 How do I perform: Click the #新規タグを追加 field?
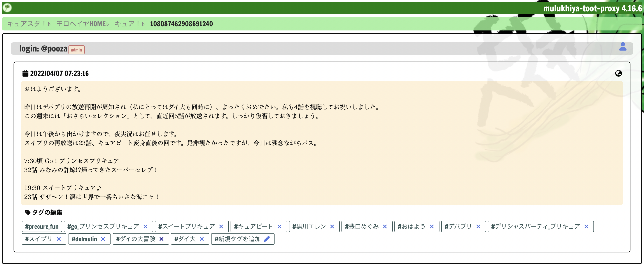click(237, 239)
